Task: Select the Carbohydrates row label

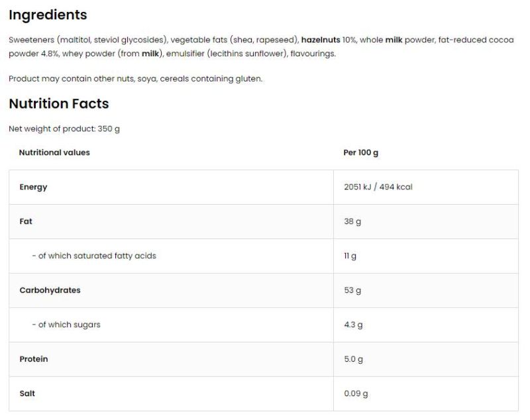Action: tap(50, 290)
